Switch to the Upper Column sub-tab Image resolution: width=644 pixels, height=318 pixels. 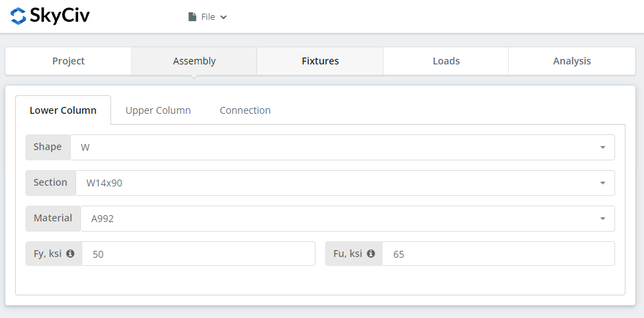pos(158,110)
